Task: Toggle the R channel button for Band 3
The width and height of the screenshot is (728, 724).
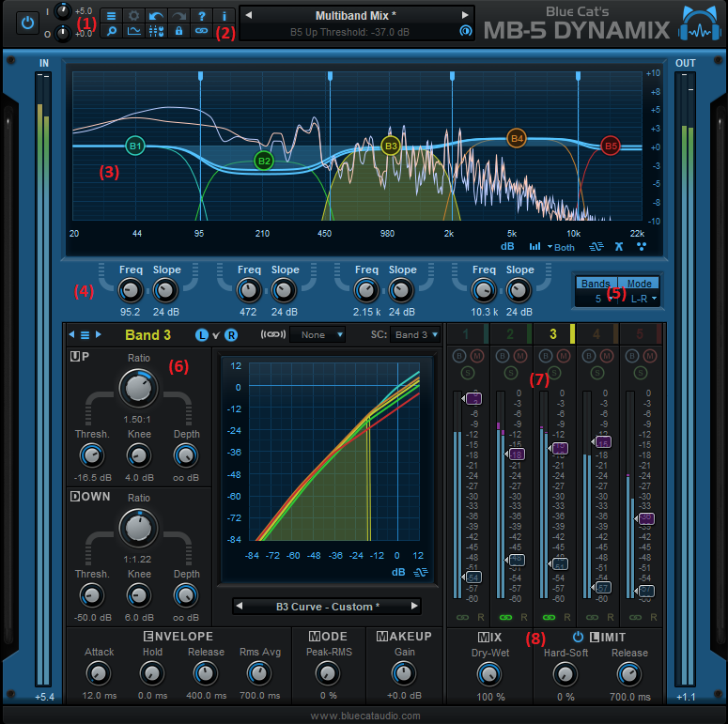Action: point(231,335)
